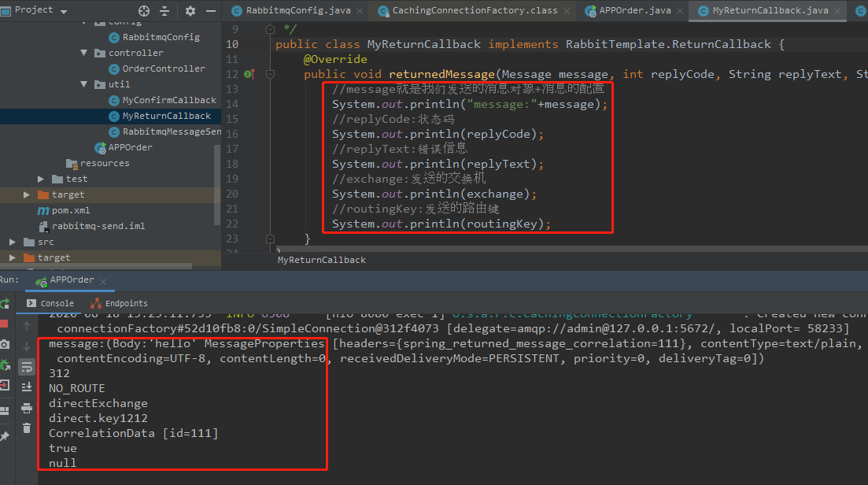Viewport: 868px width, 485px height.
Task: Click the implemented method gutter icon on line 12
Action: [249, 74]
